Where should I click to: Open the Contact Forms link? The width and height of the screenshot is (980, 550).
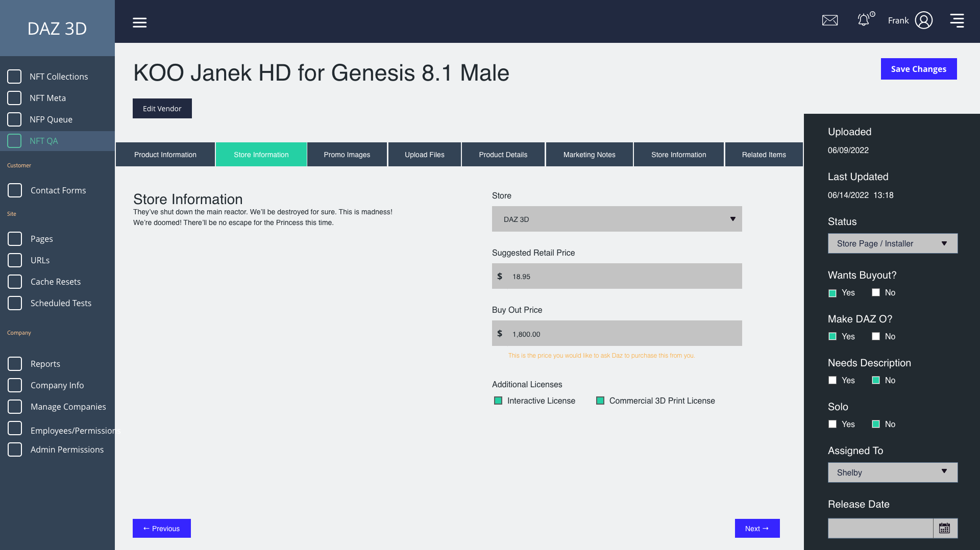pyautogui.click(x=58, y=190)
